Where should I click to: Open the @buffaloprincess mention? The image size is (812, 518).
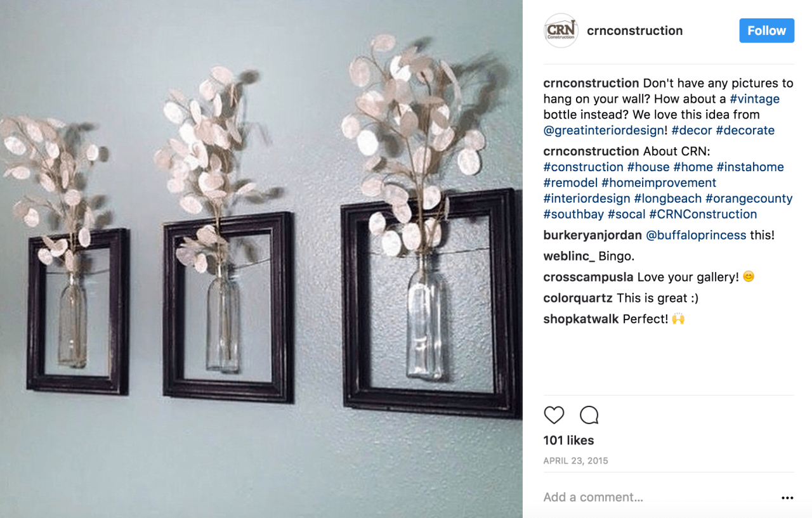(x=696, y=235)
